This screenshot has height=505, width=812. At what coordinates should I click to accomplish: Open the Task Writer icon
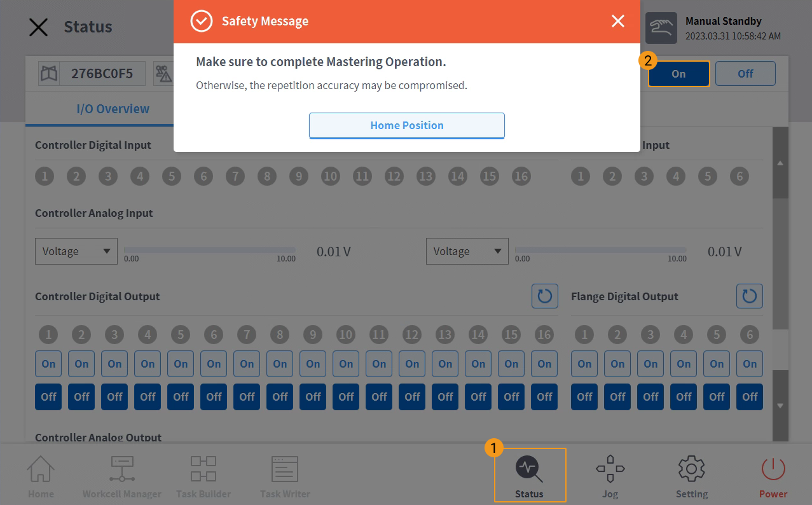(284, 474)
